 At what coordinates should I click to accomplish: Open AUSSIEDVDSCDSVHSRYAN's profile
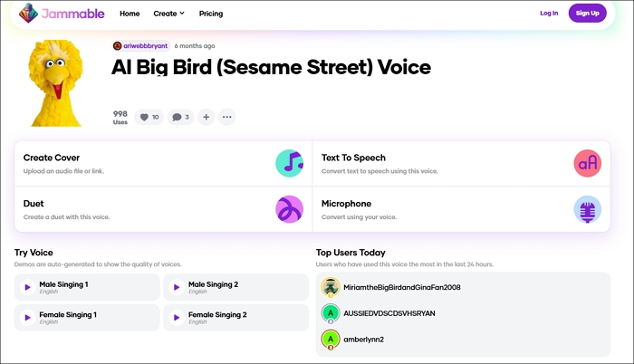pos(389,313)
